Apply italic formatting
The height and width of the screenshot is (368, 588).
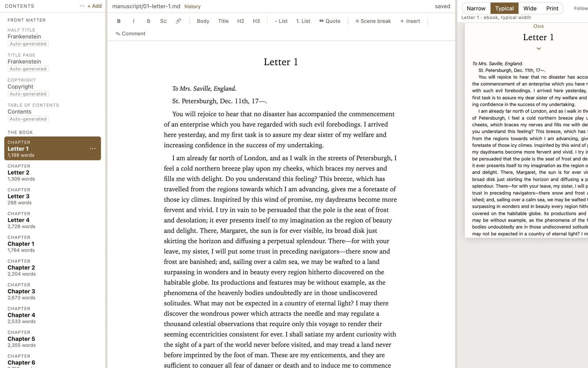[133, 21]
